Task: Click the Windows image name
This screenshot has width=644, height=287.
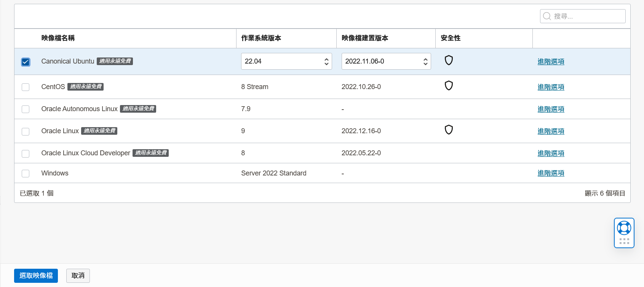Action: click(x=55, y=173)
